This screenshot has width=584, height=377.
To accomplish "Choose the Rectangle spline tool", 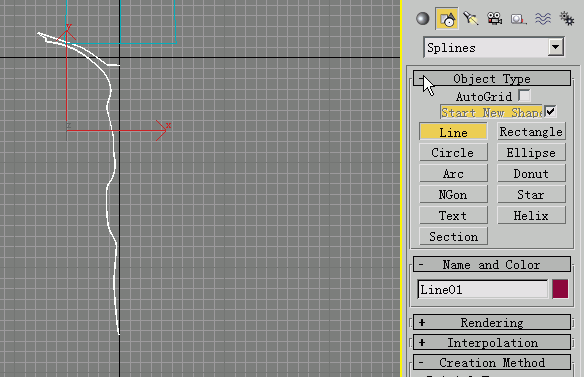I will (531, 132).
